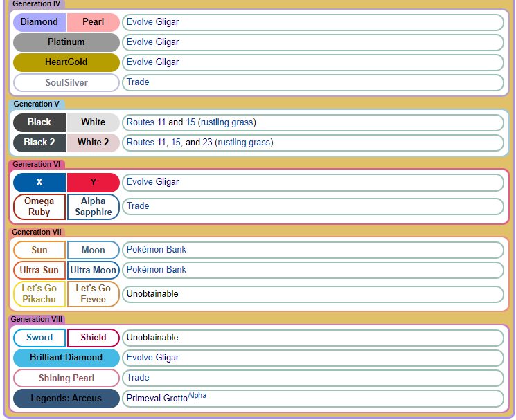The width and height of the screenshot is (516, 420).
Task: Click Trade link in SoulSilver row
Action: pos(138,82)
